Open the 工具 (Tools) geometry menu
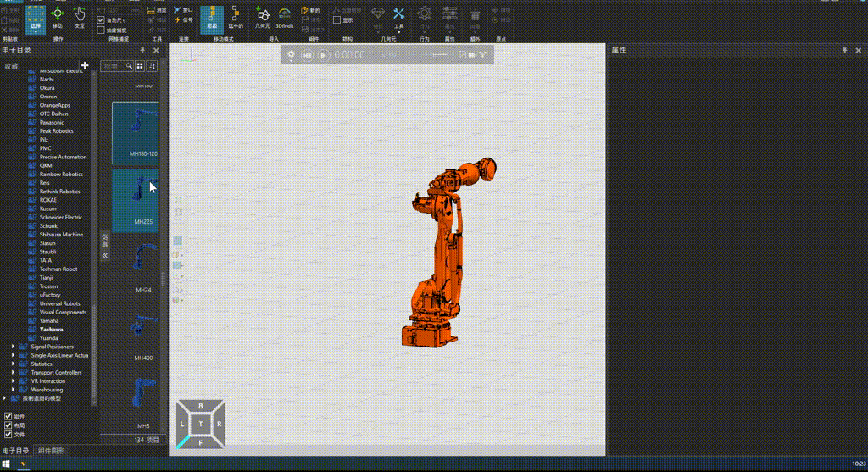This screenshot has width=868, height=472. pyautogui.click(x=398, y=19)
